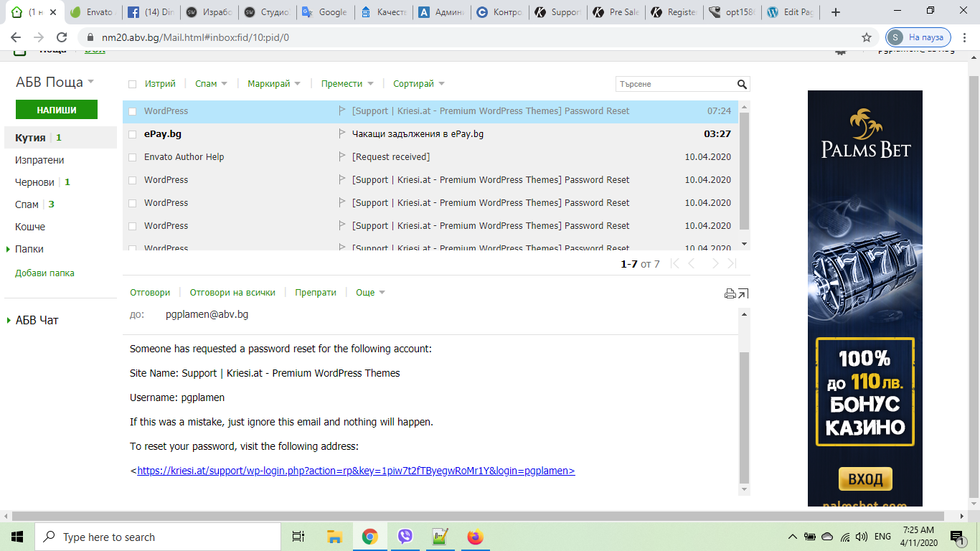
Task: Switch to Google browser tab
Action: coord(324,12)
